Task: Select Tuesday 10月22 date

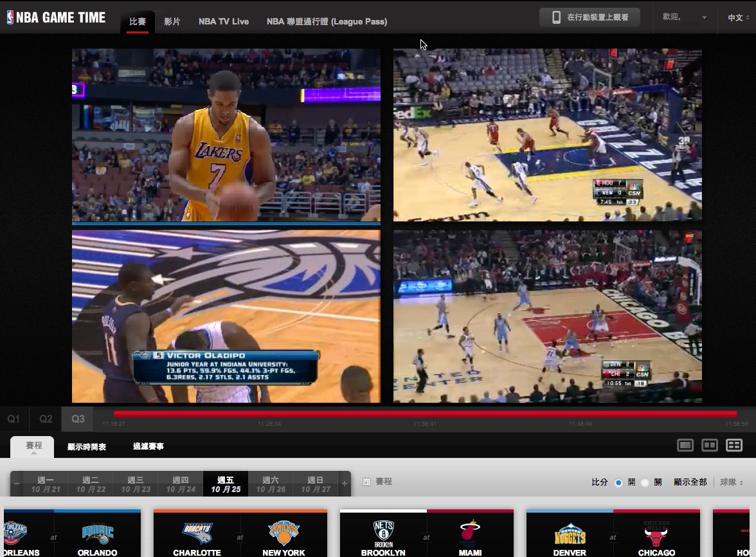Action: tap(91, 484)
